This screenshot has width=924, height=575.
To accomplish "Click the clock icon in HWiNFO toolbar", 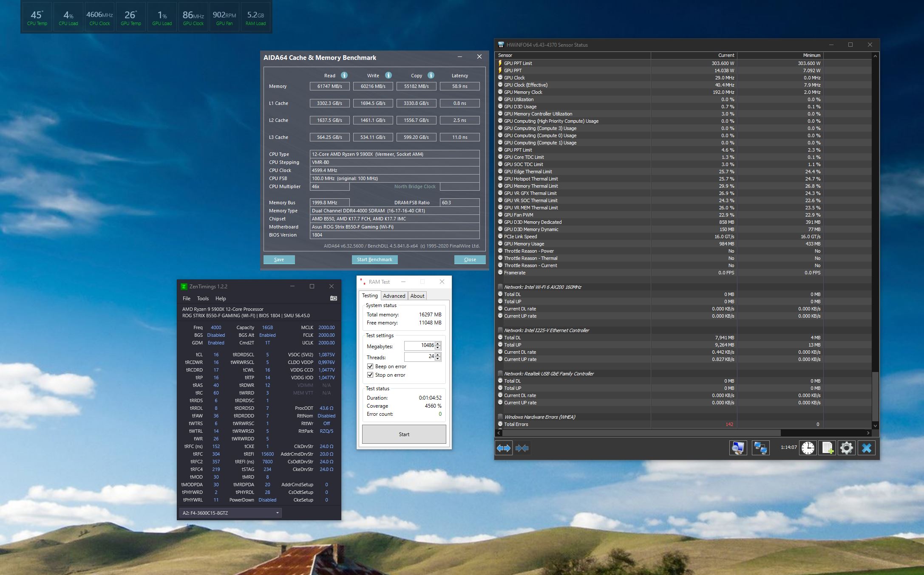I will (807, 448).
